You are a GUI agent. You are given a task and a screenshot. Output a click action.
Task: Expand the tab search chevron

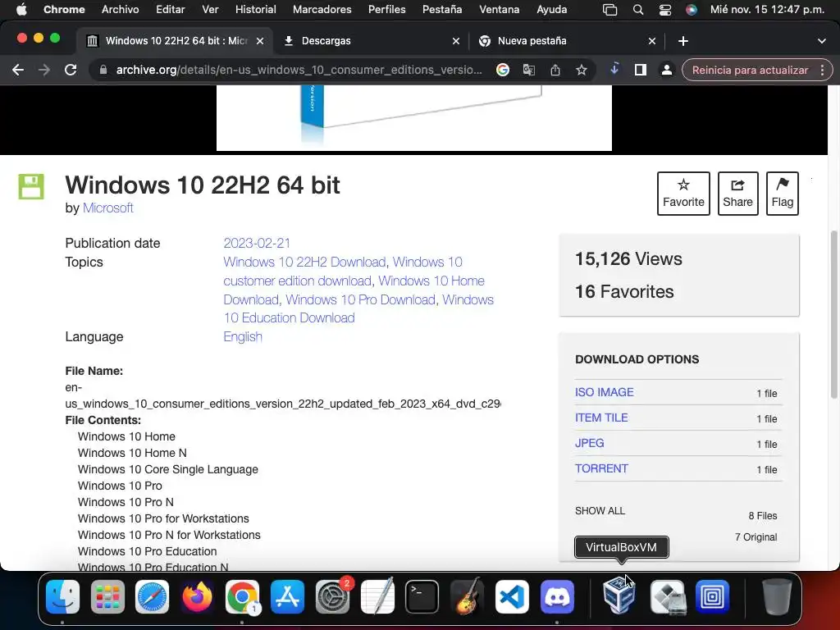pyautogui.click(x=822, y=41)
